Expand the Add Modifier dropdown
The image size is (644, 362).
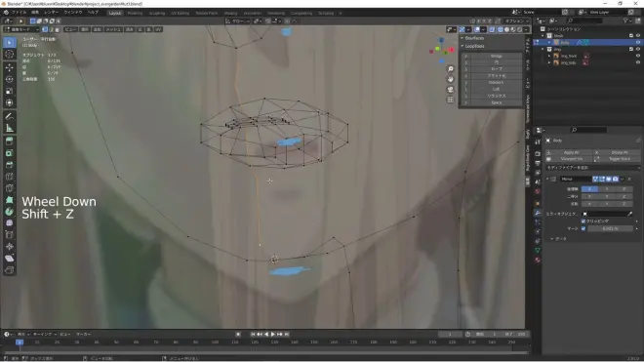(x=592, y=168)
